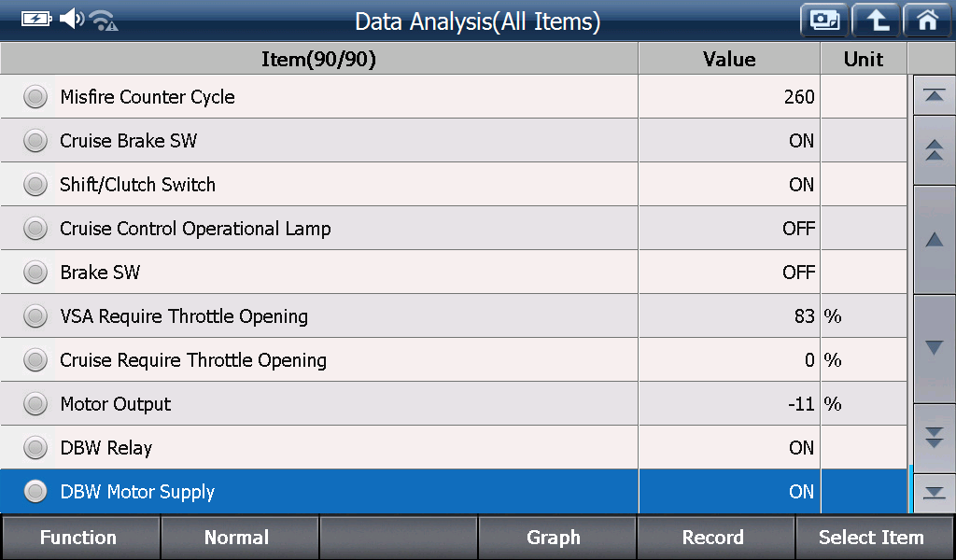Enable DBW Relay radio button
956x560 pixels.
pyautogui.click(x=35, y=448)
